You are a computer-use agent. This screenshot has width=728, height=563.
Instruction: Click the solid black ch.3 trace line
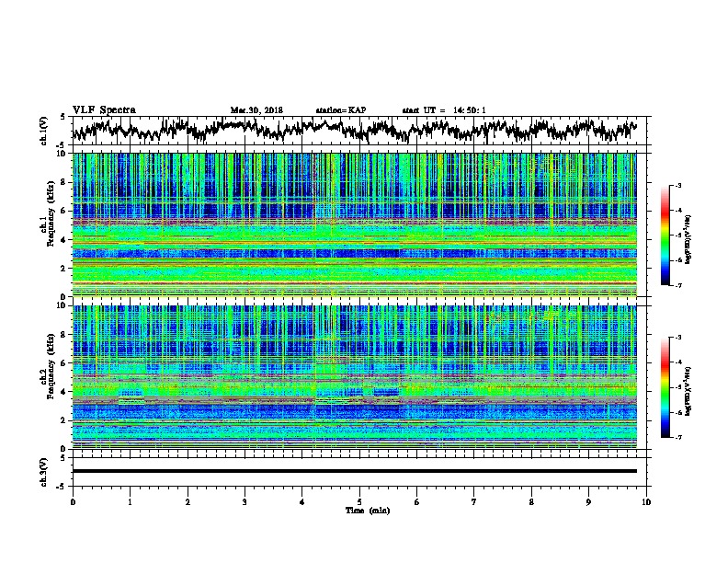(354, 471)
